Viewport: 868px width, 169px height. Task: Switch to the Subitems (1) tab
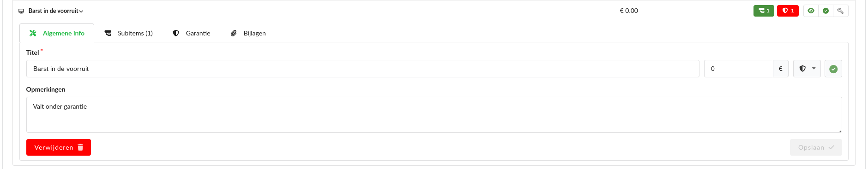(x=128, y=33)
